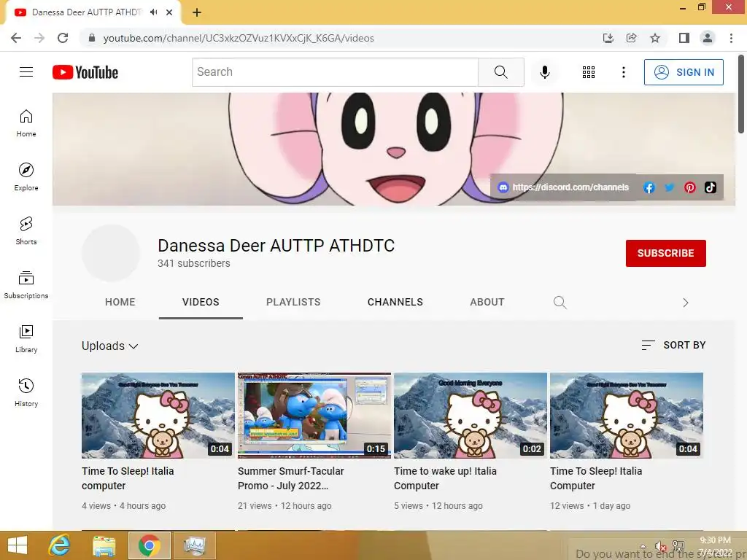Bookmark this page with star icon
The width and height of the screenshot is (747, 560).
pos(655,38)
